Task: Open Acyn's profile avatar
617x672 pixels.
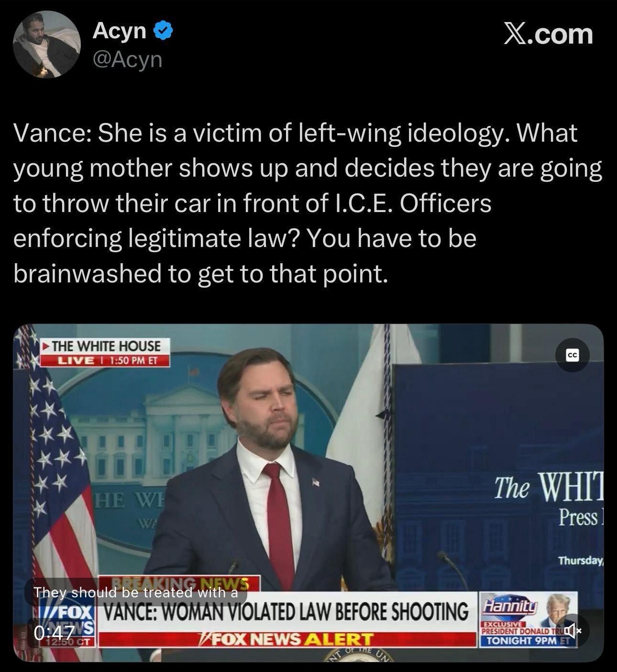Action: [x=46, y=44]
